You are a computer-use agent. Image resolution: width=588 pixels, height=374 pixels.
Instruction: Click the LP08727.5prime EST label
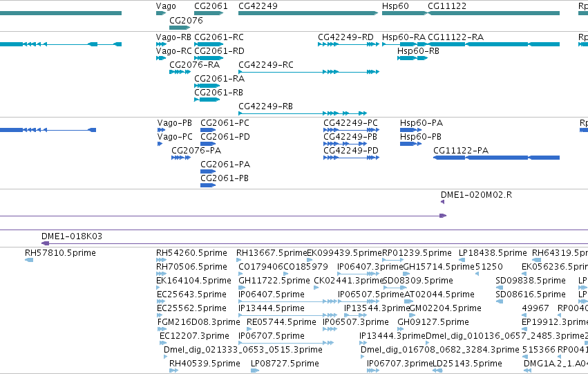(x=285, y=364)
